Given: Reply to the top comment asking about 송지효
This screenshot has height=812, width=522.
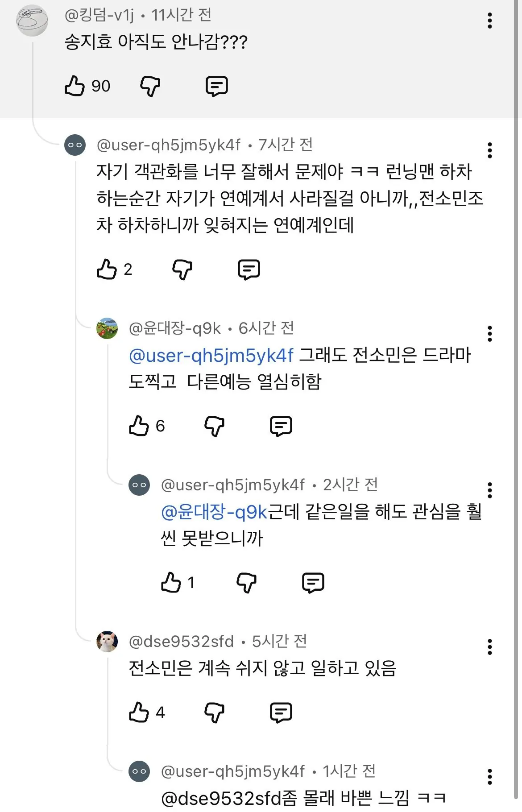Looking at the screenshot, I should (x=217, y=86).
